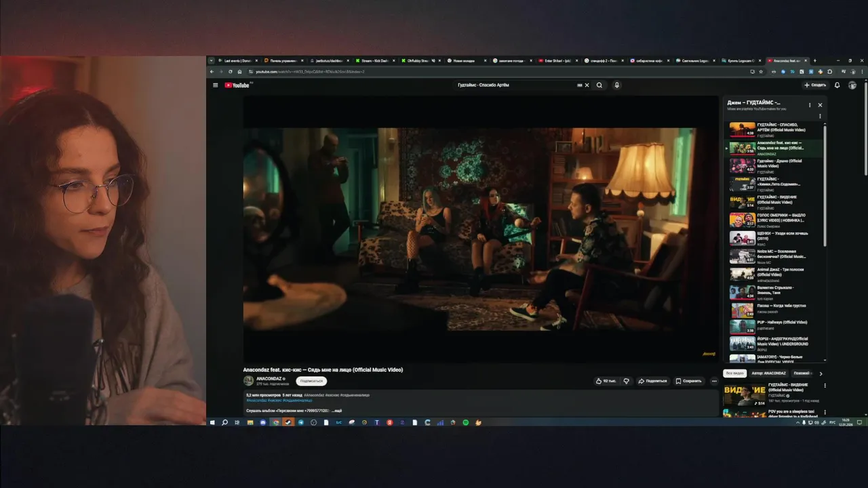868x488 pixels.
Task: Open Windows taskbar search
Action: [224, 422]
